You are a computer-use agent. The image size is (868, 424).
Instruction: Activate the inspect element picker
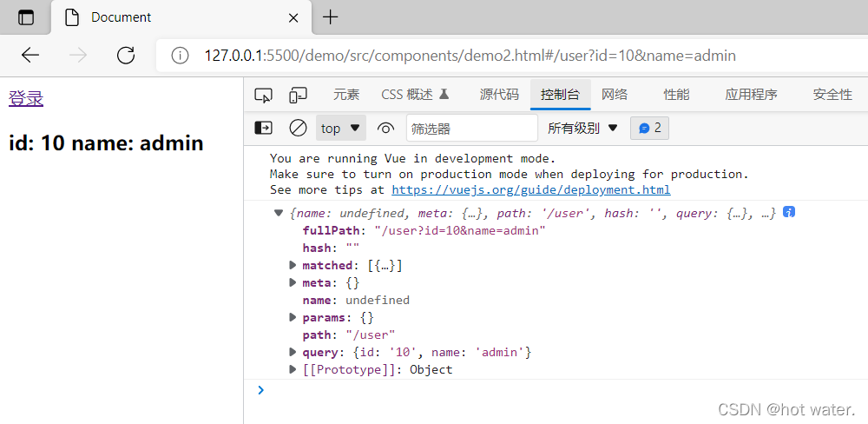(x=263, y=96)
